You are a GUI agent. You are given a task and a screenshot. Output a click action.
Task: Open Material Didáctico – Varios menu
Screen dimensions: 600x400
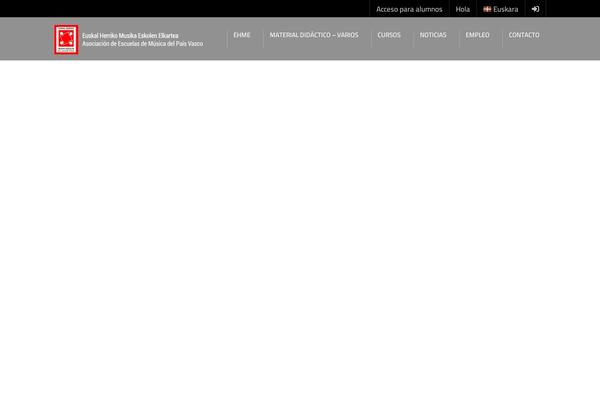pyautogui.click(x=314, y=35)
